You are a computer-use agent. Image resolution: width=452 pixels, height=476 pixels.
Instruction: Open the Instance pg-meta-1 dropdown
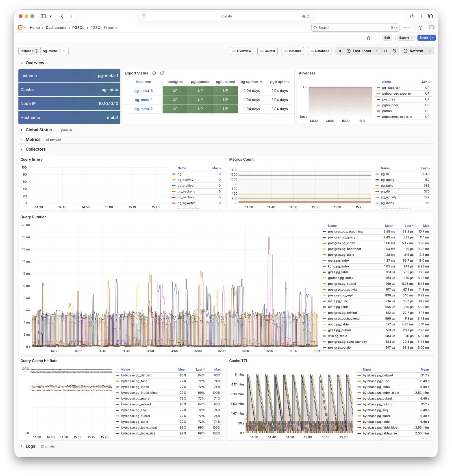click(x=54, y=51)
